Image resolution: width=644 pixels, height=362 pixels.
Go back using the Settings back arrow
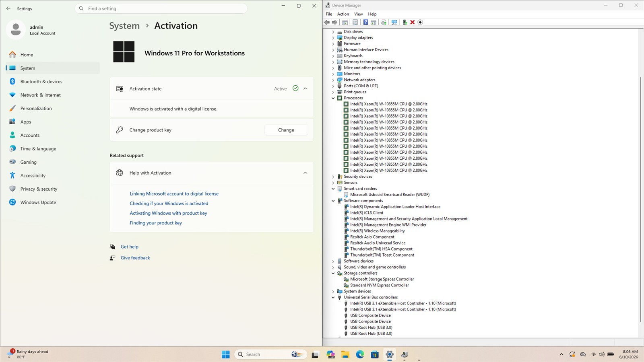coord(8,8)
